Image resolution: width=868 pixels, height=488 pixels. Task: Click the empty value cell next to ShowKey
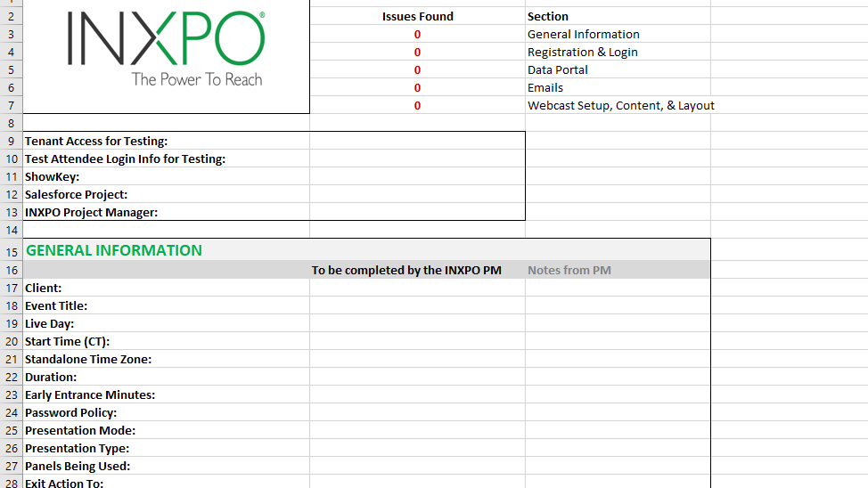point(417,176)
